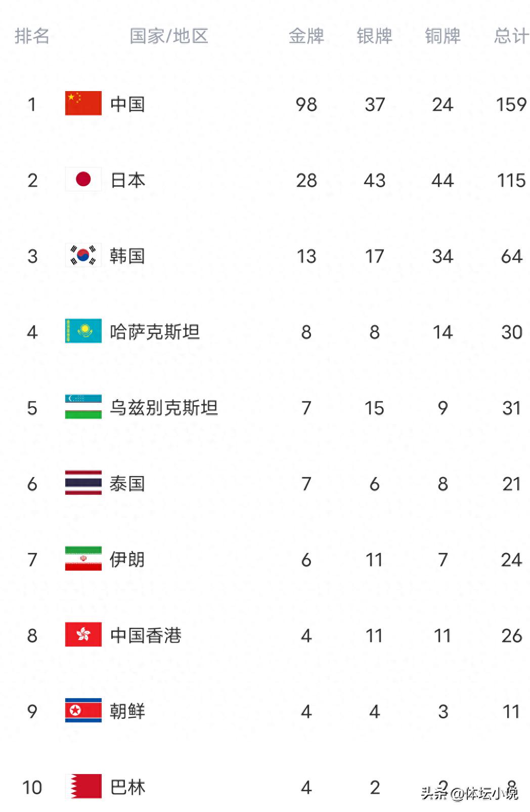Click the Hong Kong flag icon
This screenshot has width=530, height=812.
(x=83, y=634)
